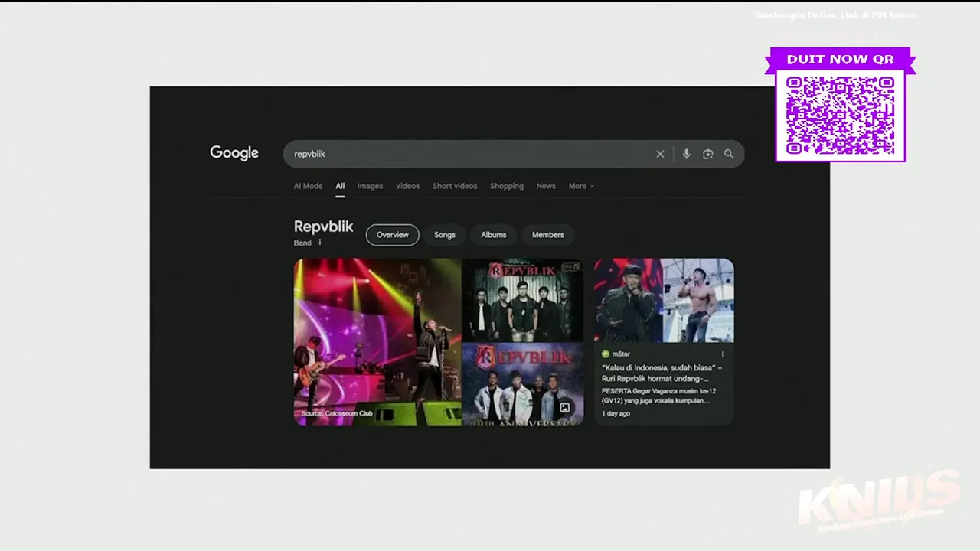Screen dimensions: 980x551
Task: Click the Repvblik knowledge panel title
Action: (x=324, y=227)
